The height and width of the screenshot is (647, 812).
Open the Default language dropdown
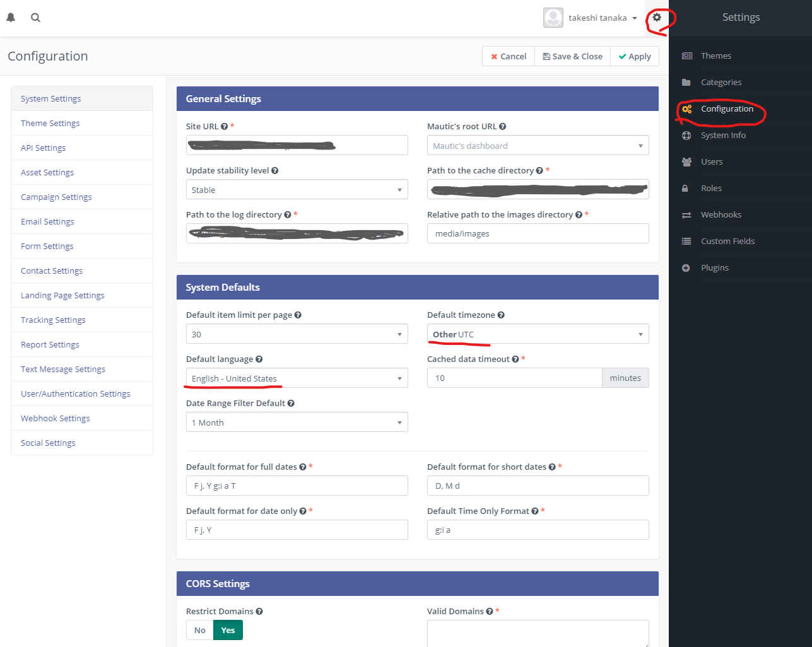click(297, 378)
